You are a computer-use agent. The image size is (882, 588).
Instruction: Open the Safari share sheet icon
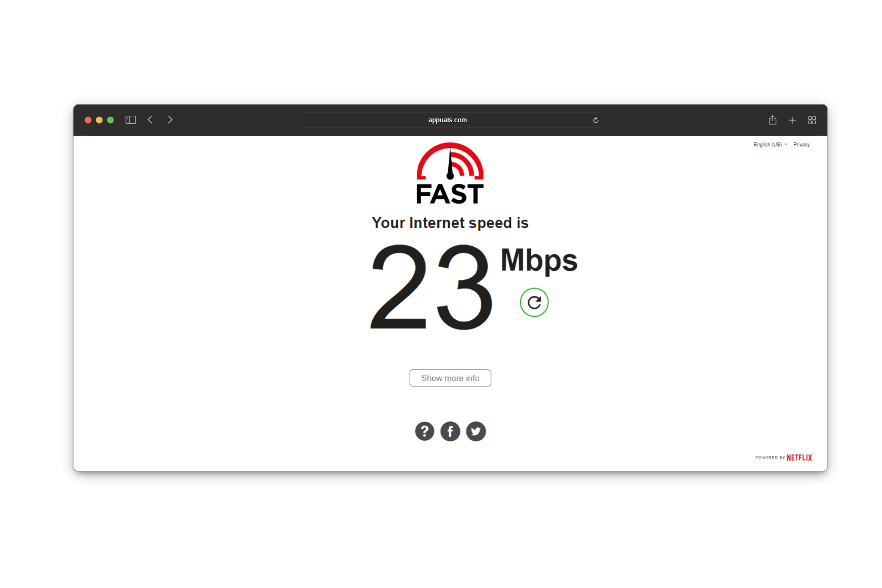pos(773,120)
